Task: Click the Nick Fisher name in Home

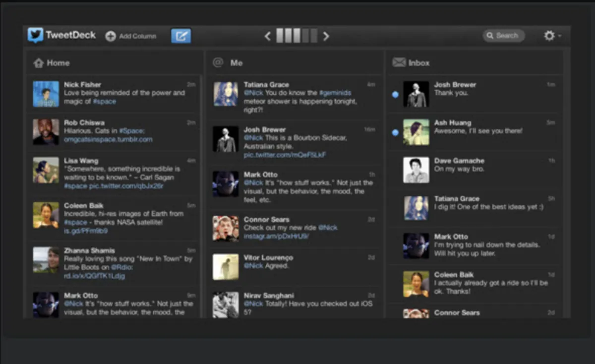Action: tap(82, 85)
